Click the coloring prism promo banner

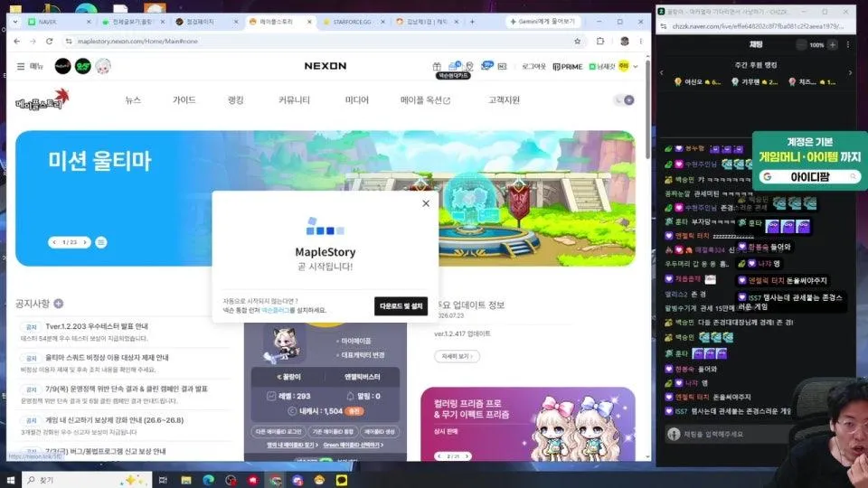click(527, 425)
